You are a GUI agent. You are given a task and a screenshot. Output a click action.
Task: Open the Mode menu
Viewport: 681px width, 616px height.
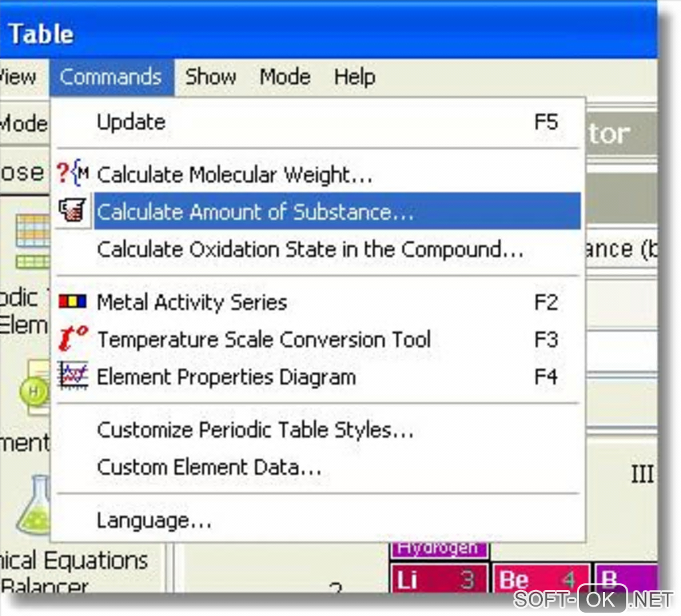[x=285, y=77]
